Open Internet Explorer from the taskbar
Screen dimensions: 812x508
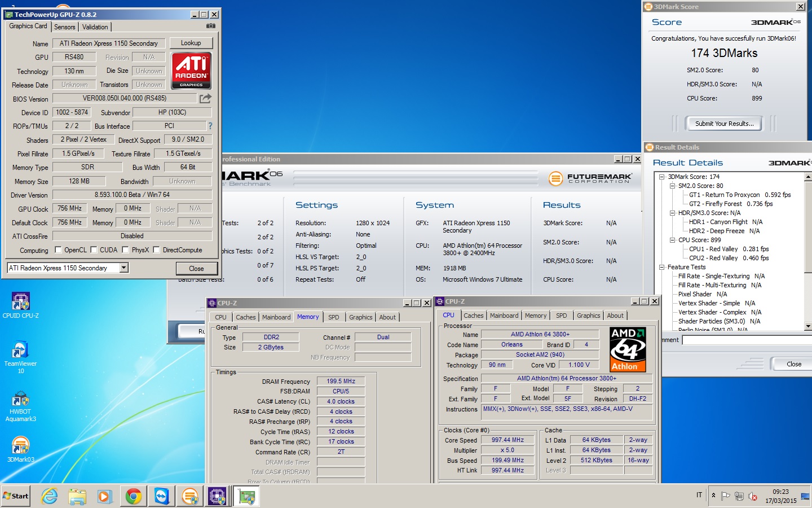(50, 496)
